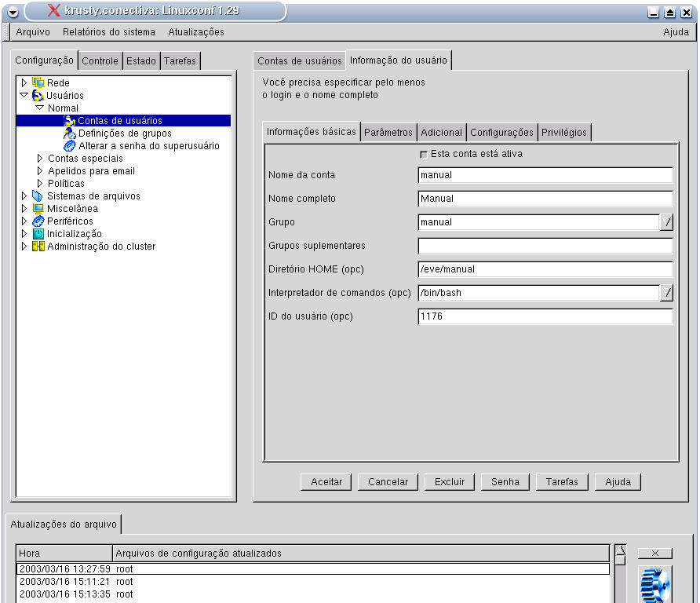Click the Tarefas button below the form

click(562, 482)
